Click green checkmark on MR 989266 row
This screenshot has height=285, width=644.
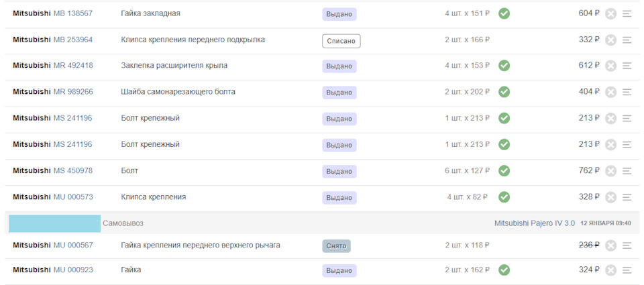coord(504,92)
